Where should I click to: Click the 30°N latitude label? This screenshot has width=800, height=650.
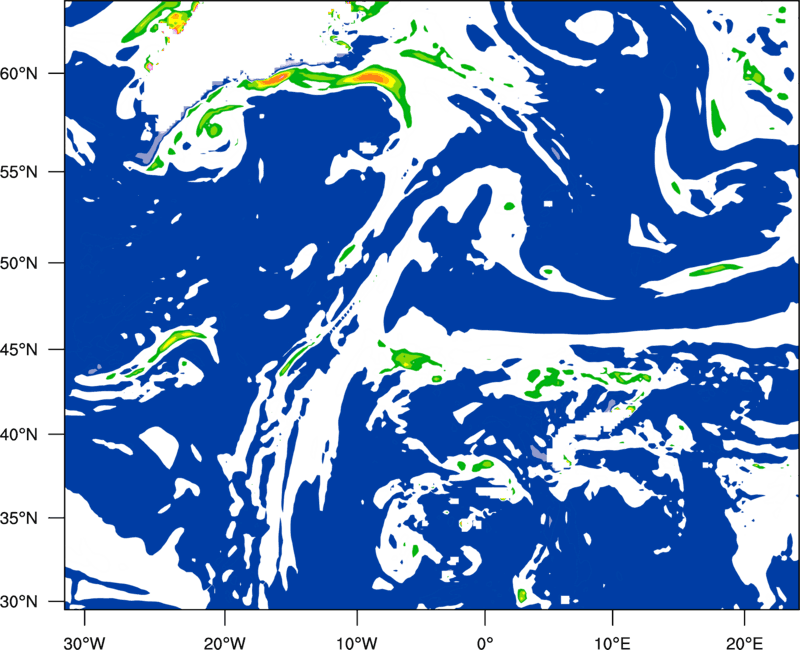(19, 602)
